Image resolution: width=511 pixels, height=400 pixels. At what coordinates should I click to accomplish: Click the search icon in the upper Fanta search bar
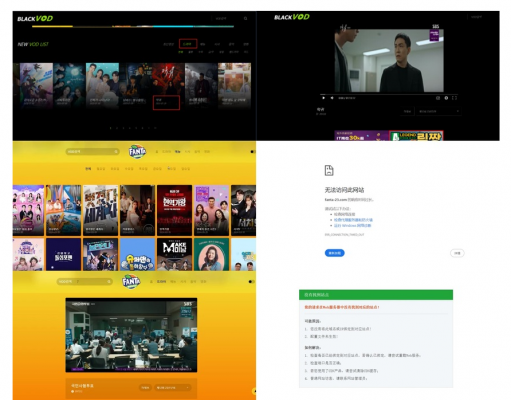(x=116, y=152)
